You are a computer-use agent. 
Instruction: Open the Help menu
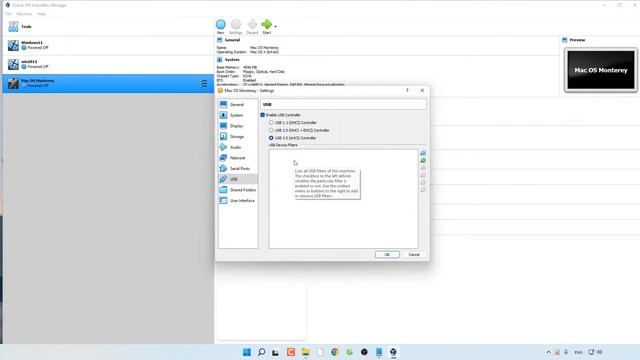coord(41,14)
